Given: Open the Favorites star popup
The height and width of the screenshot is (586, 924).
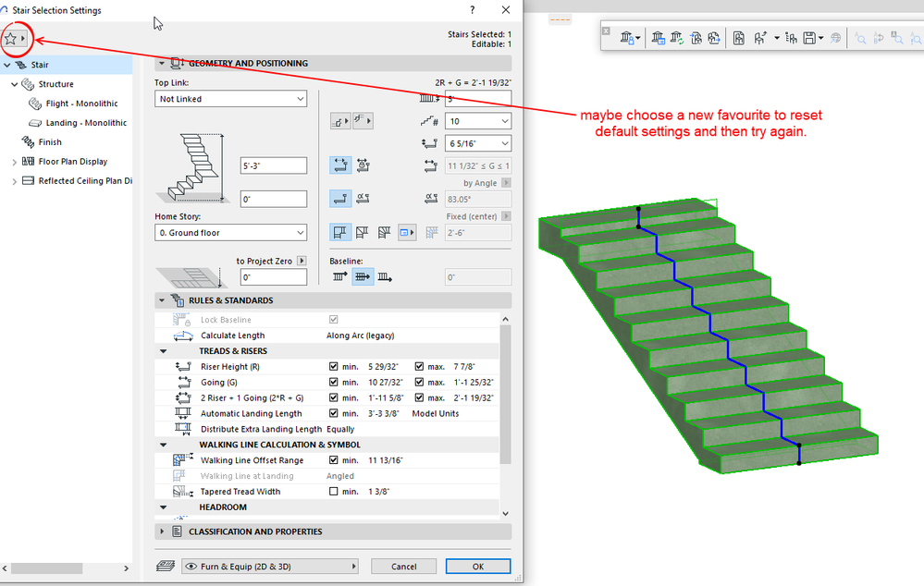Looking at the screenshot, I should (15, 39).
